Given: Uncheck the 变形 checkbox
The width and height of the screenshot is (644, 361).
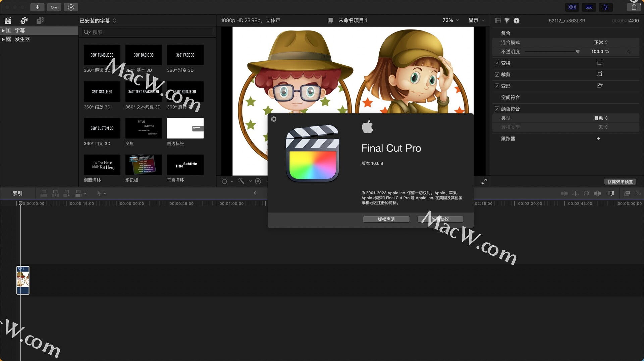Looking at the screenshot, I should (497, 86).
